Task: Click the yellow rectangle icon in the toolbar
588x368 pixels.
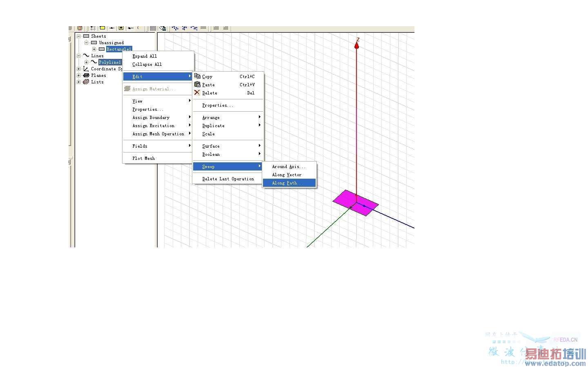Action: coord(102,28)
